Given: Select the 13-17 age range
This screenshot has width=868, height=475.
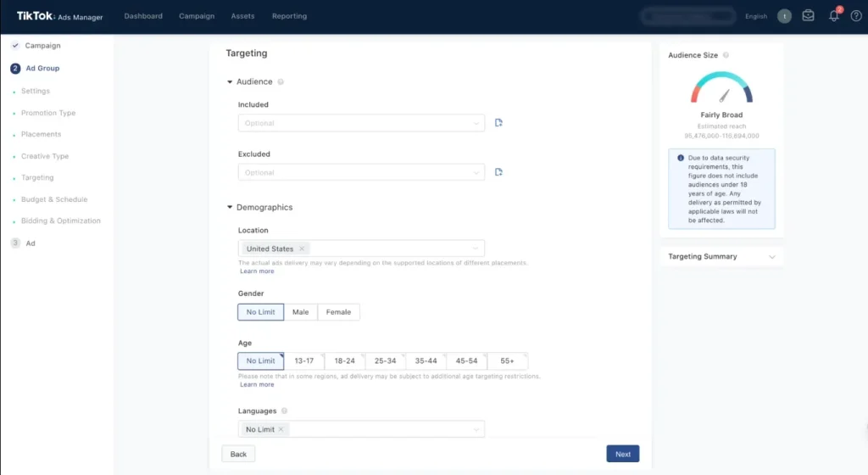Looking at the screenshot, I should point(304,360).
